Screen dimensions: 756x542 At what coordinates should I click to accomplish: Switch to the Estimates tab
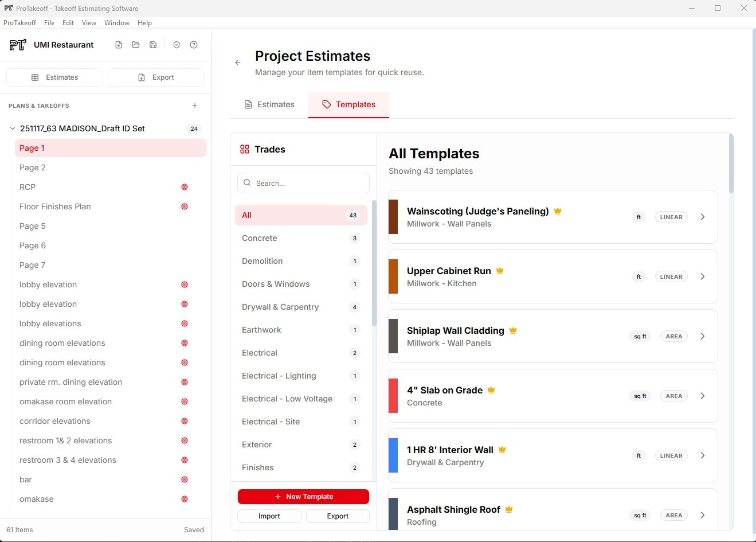(x=269, y=104)
